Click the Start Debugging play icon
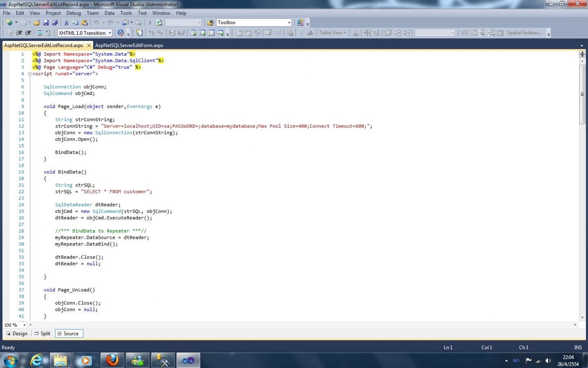 coord(150,22)
